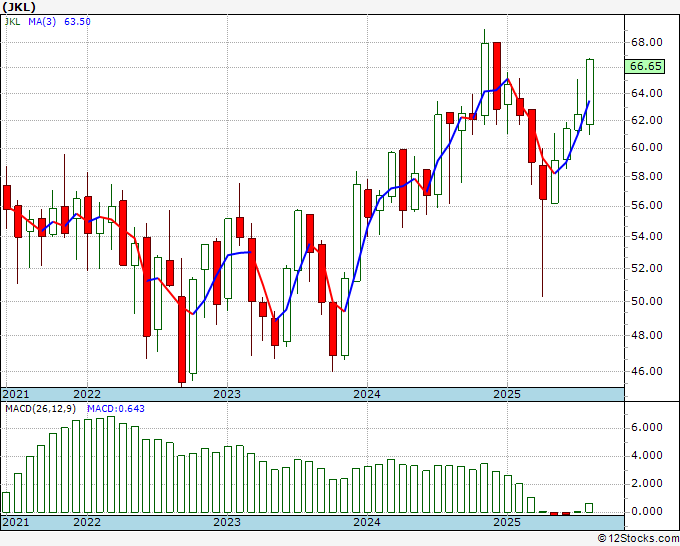The height and width of the screenshot is (546, 680).
Task: Click 2021 on the price chart timeline
Action: click(x=16, y=394)
